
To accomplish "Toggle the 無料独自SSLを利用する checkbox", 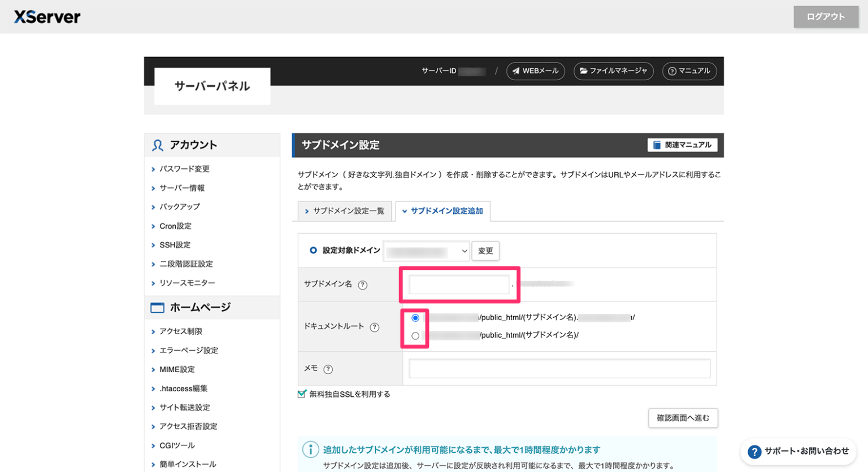I will (302, 394).
